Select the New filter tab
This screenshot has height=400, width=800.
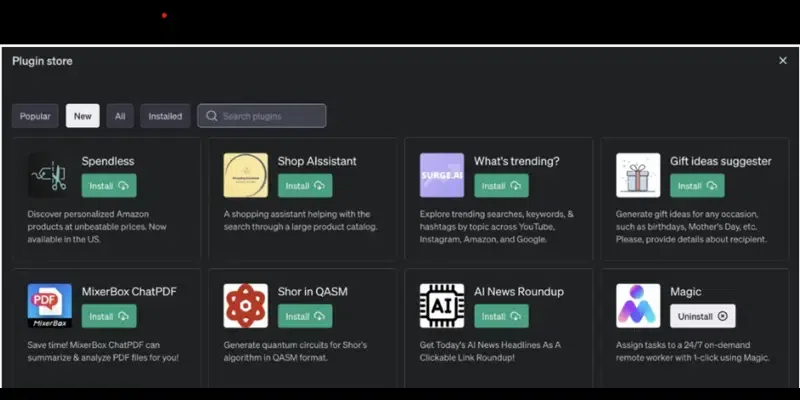[x=82, y=116]
